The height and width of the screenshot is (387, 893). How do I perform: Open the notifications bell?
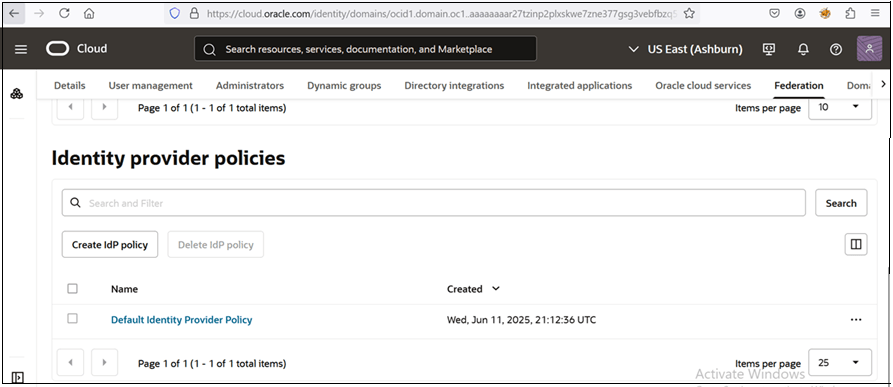(803, 49)
